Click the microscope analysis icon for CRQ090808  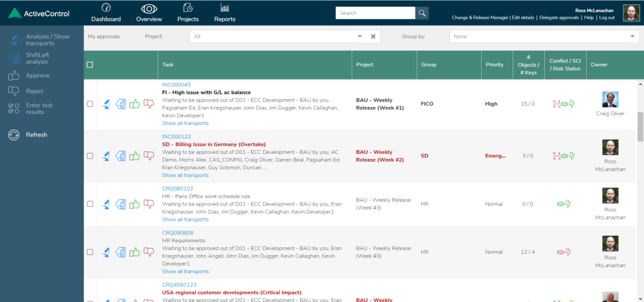click(106, 252)
